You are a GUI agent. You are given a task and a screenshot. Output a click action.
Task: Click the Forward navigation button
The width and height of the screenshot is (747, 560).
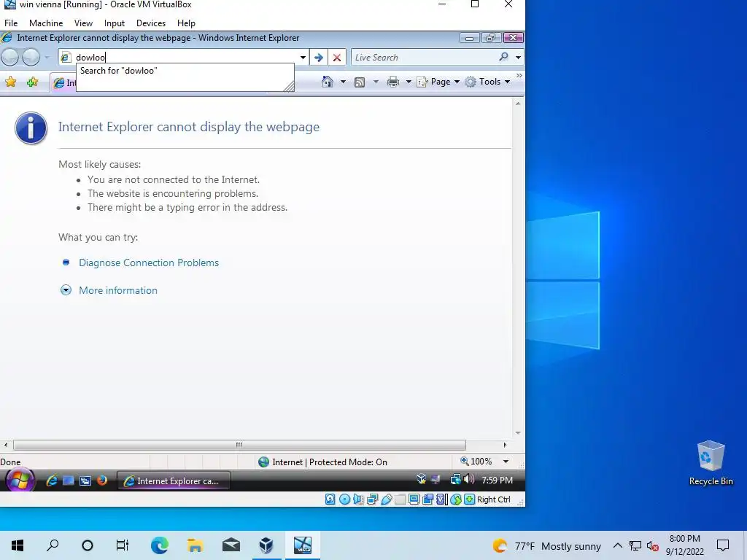pyautogui.click(x=31, y=57)
